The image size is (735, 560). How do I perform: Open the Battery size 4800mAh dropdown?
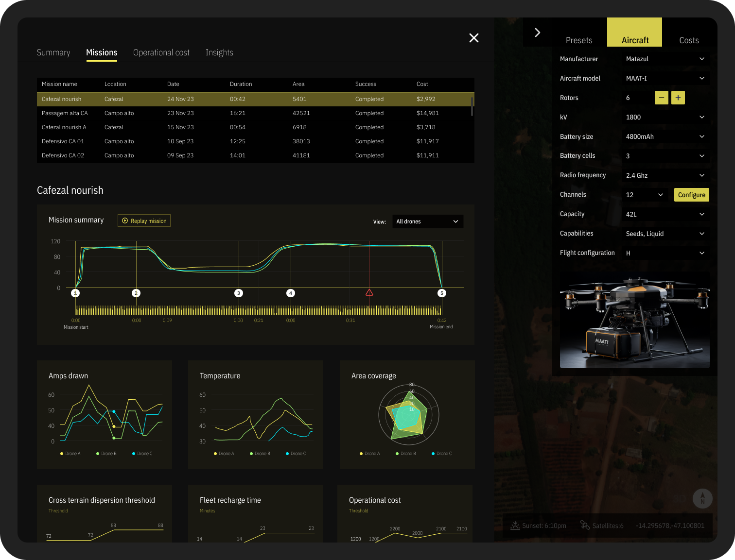pos(665,136)
